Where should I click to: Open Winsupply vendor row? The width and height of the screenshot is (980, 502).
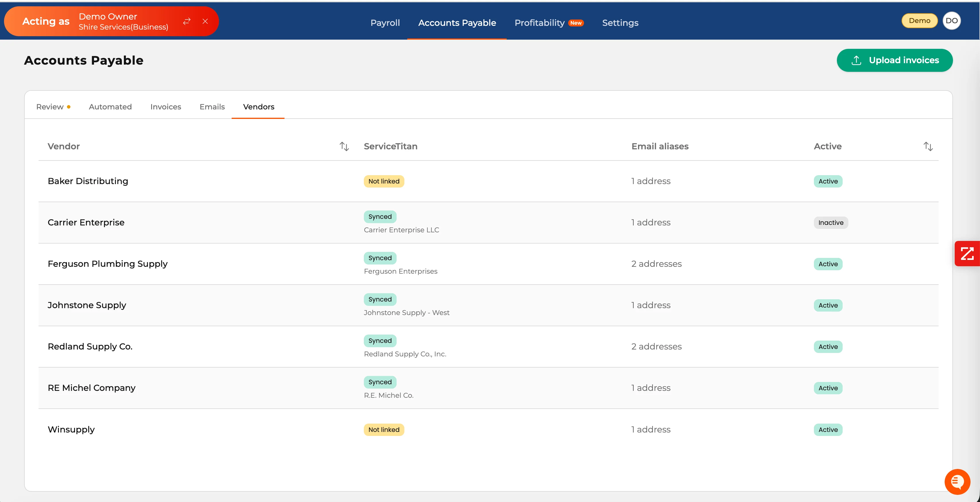(x=488, y=430)
